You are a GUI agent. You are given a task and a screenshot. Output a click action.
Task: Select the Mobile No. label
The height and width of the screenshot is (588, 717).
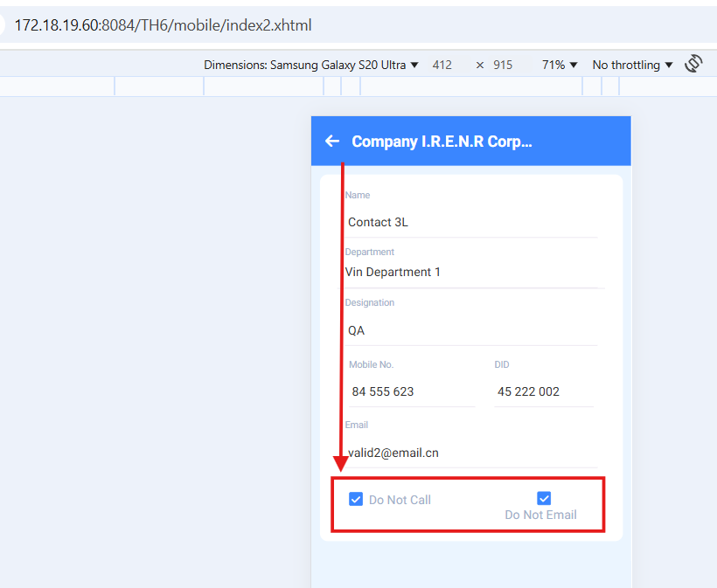371,364
